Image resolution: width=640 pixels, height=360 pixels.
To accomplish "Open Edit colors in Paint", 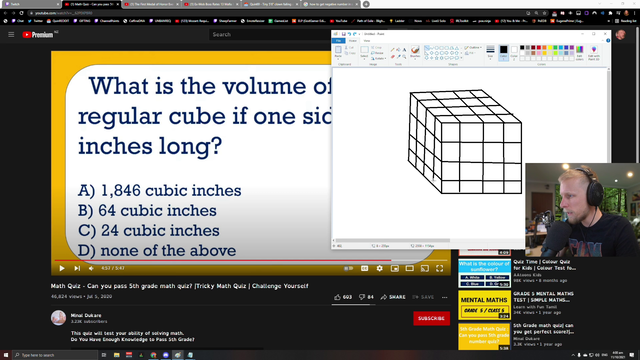I will pos(580,53).
